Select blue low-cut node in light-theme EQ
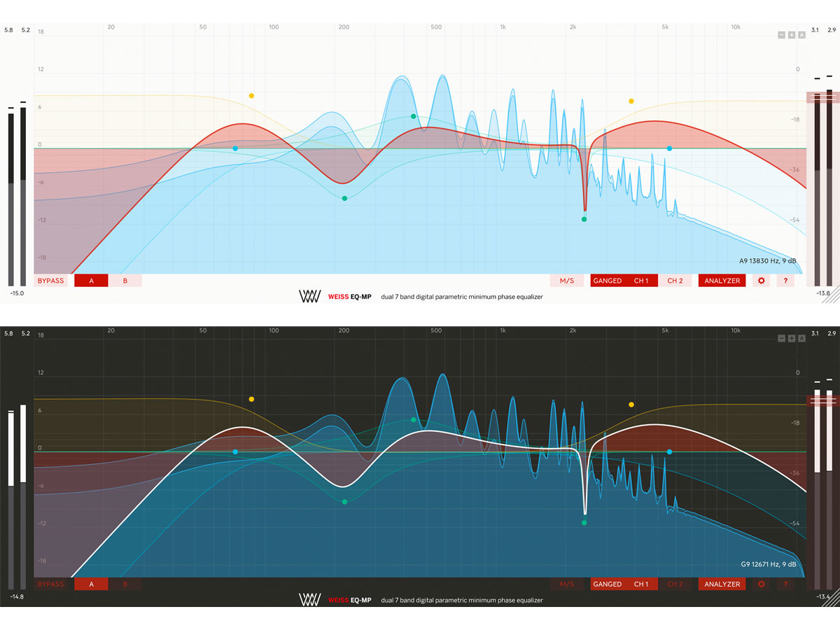 [235, 148]
